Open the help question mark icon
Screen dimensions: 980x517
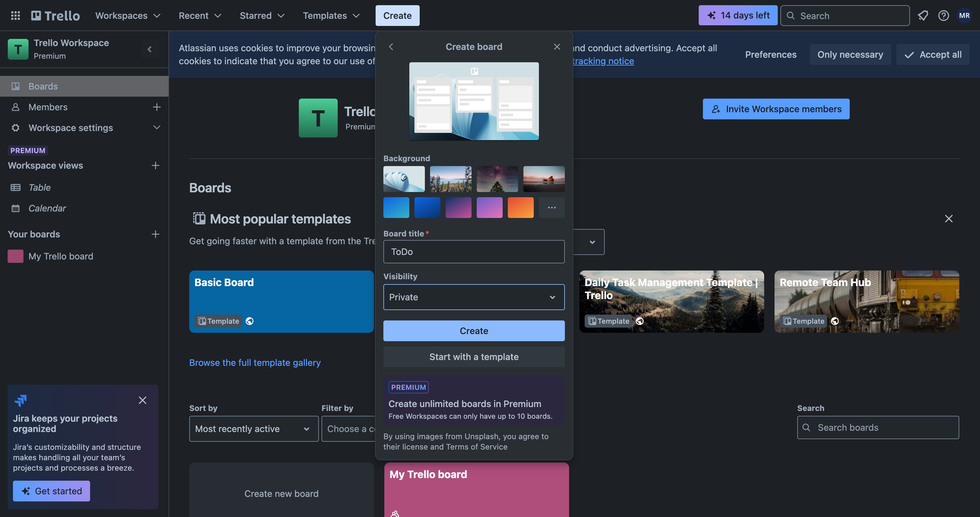coord(943,15)
